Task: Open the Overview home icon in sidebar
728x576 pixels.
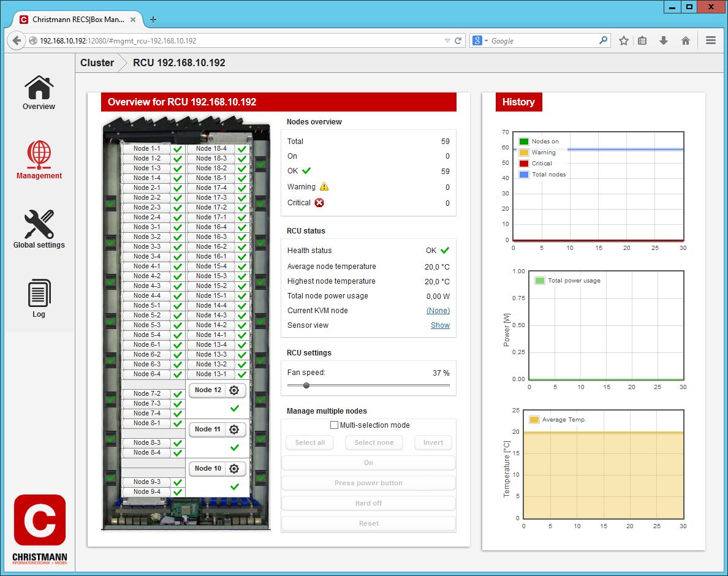Action: click(39, 87)
